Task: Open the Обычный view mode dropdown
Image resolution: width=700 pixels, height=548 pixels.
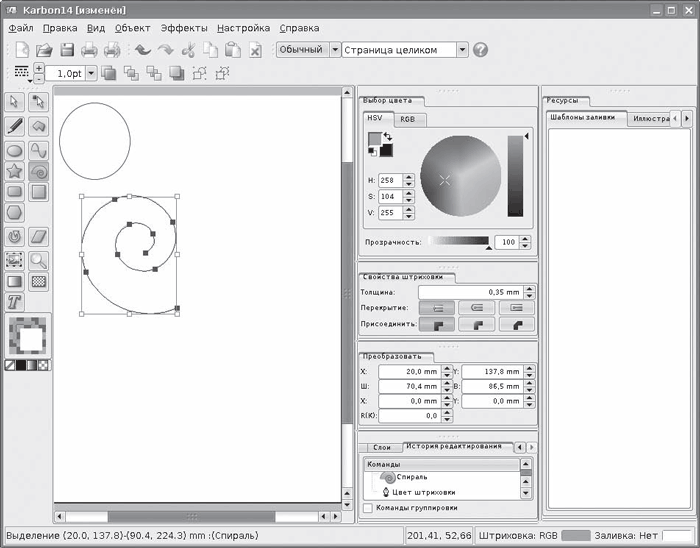Action: coord(334,49)
